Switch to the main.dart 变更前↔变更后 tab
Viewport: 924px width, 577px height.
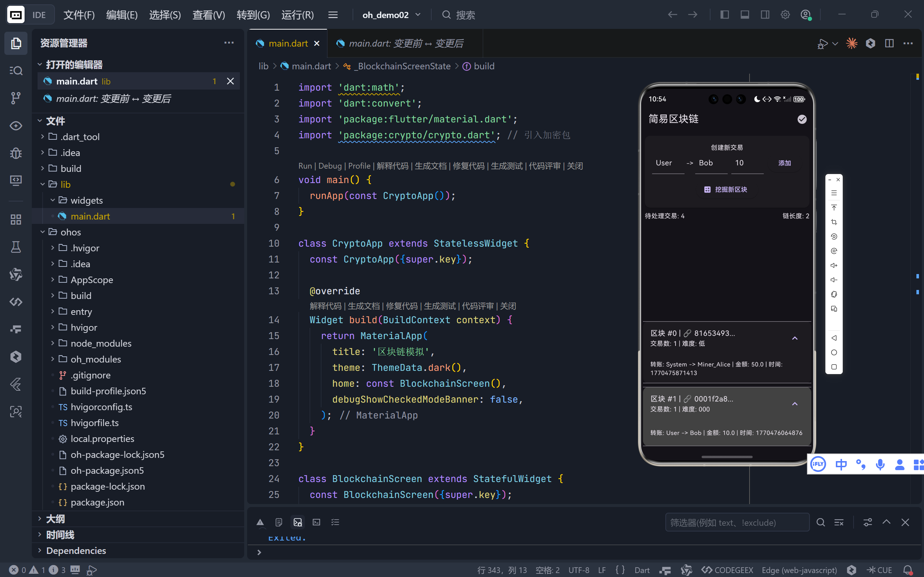click(405, 43)
